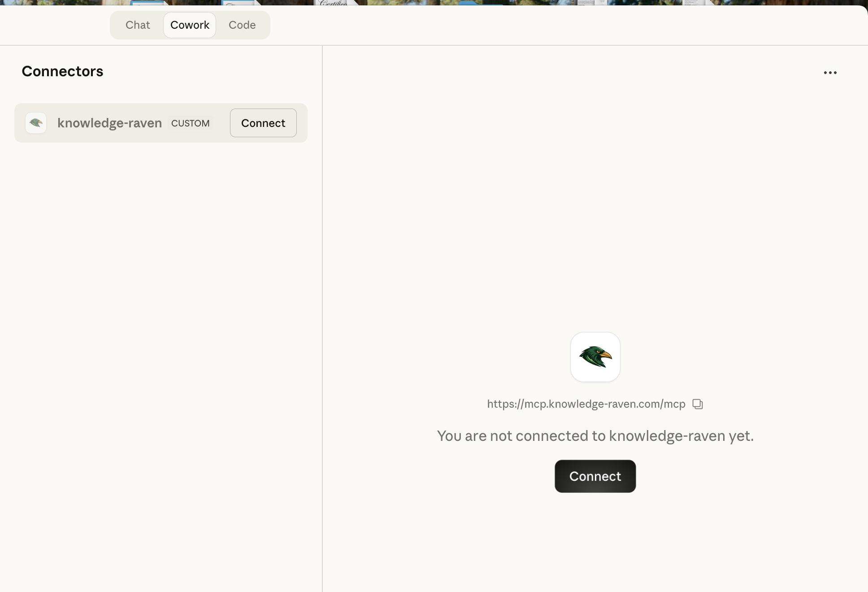The image size is (868, 592).
Task: Click the mcp.knowledge-raven.com URL text
Action: pyautogui.click(x=586, y=404)
